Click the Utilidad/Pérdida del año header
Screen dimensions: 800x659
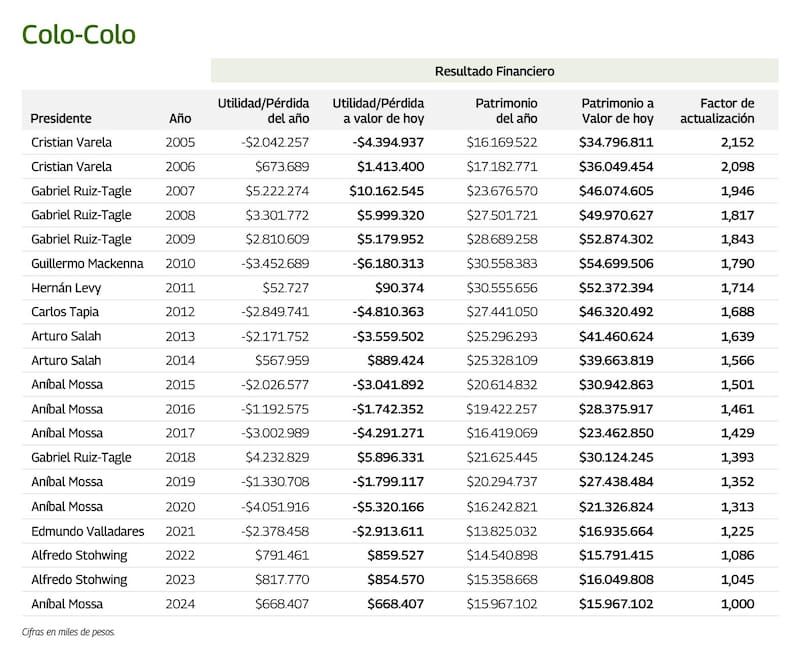point(264,111)
